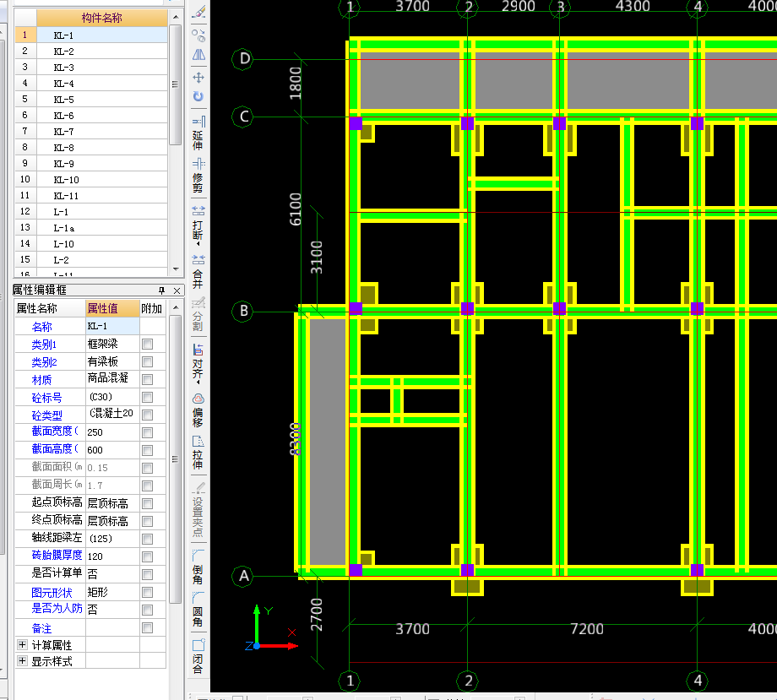Activate the 偏移 (Offset) tool
Viewport: 777px width, 700px height.
198,410
